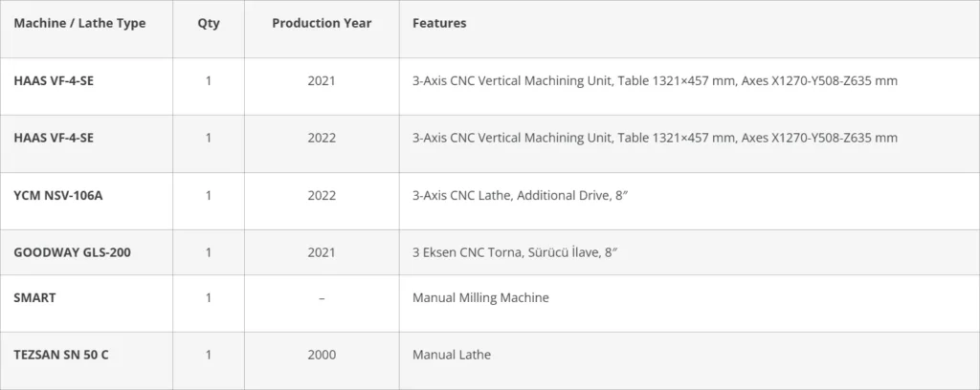Click the quantity cell in TEZSAN row
Image resolution: width=980 pixels, height=390 pixels.
[x=209, y=355]
